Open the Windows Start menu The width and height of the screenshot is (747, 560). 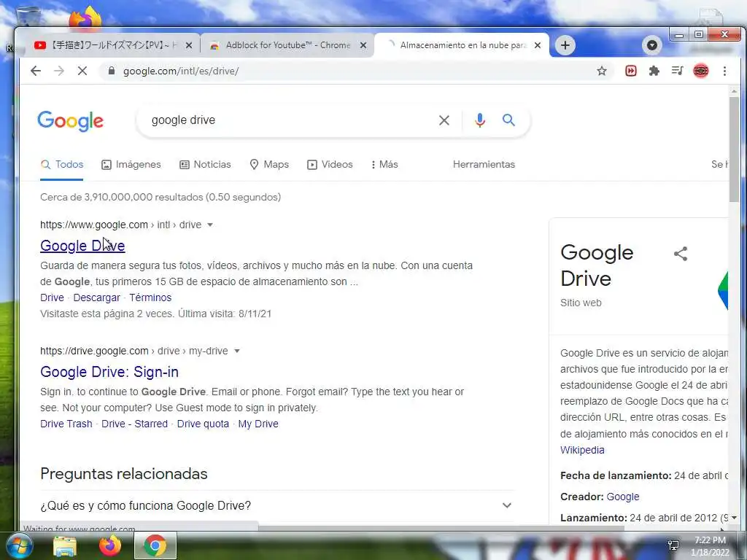point(18,545)
